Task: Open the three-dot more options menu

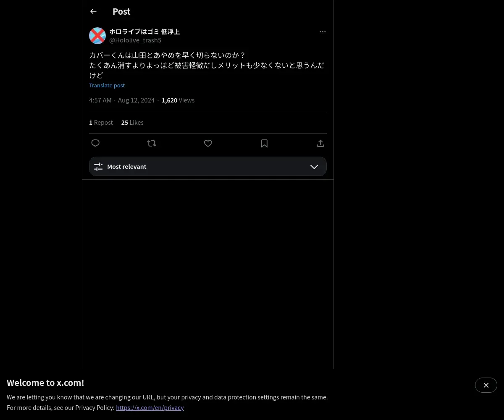Action: 323,31
